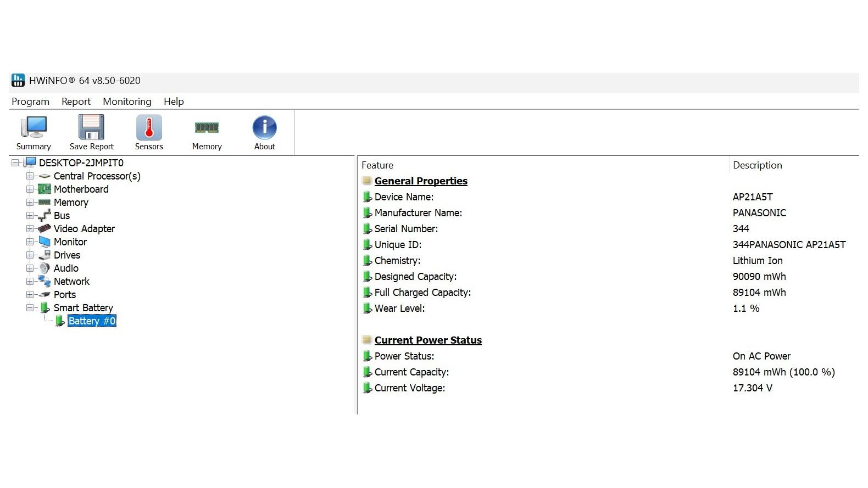Click the Smart Battery green icon
Image resolution: width=868 pixels, height=488 pixels.
coord(45,308)
